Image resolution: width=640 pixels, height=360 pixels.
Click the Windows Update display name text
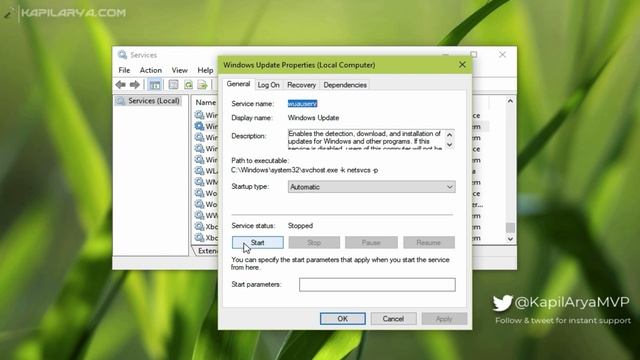tap(313, 118)
